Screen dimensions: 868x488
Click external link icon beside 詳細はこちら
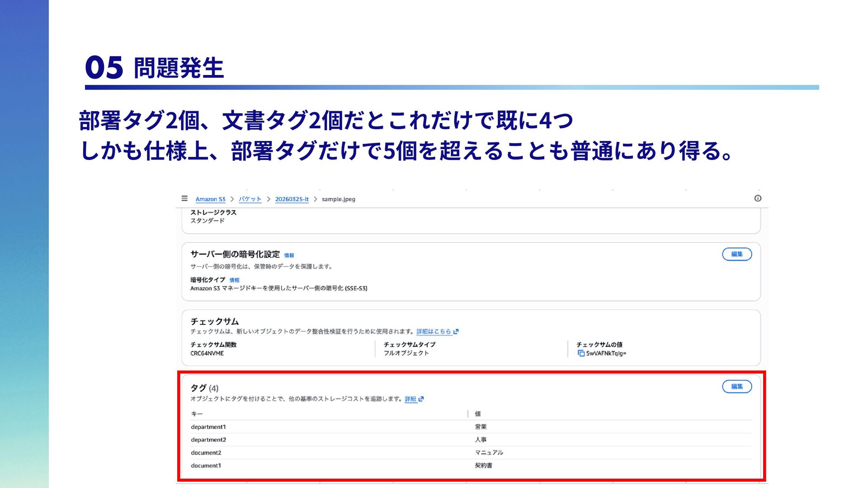(456, 332)
